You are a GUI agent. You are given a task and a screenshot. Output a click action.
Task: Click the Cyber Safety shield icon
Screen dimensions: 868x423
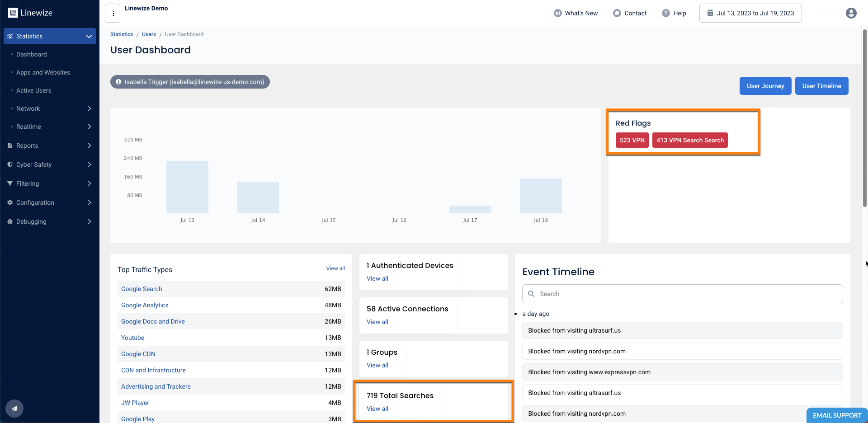point(10,164)
